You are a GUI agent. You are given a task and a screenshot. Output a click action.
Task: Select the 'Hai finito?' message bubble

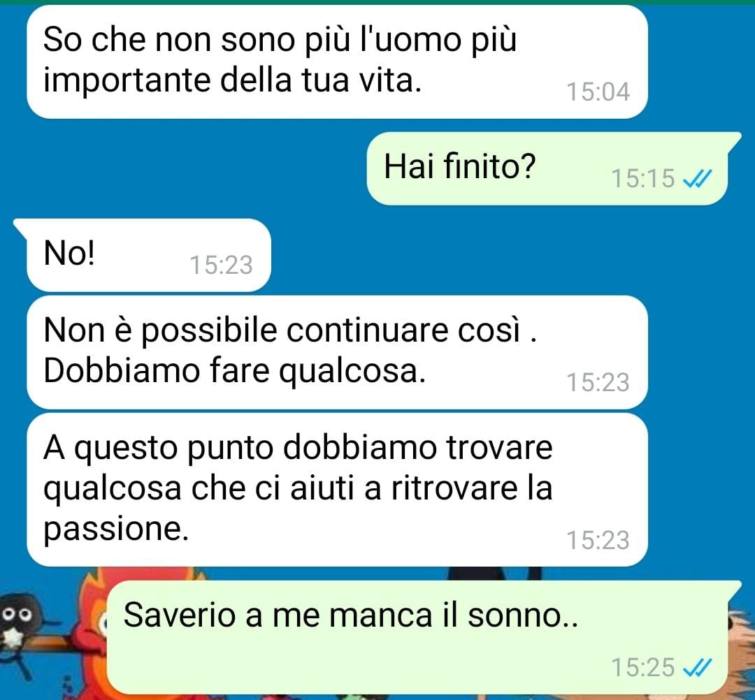coord(547,168)
